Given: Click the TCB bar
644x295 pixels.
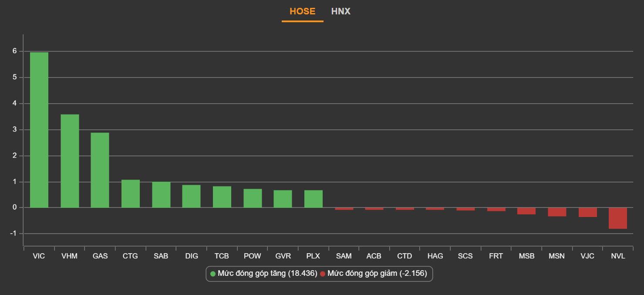Looking at the screenshot, I should coord(222,197).
